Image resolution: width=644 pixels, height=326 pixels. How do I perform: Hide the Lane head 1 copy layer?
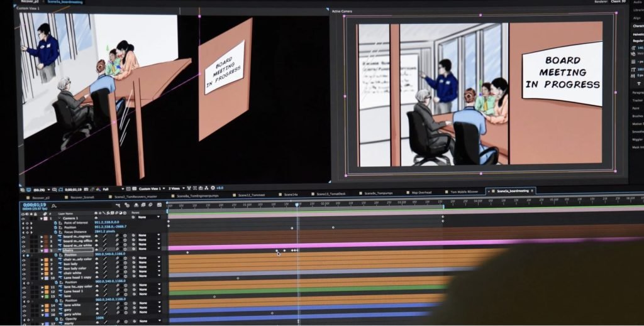coord(24,278)
